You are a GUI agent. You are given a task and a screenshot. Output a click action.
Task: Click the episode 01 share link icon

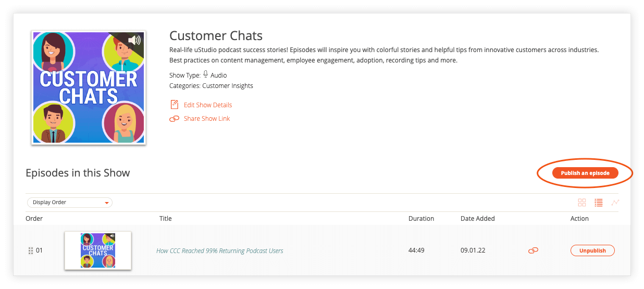(533, 250)
